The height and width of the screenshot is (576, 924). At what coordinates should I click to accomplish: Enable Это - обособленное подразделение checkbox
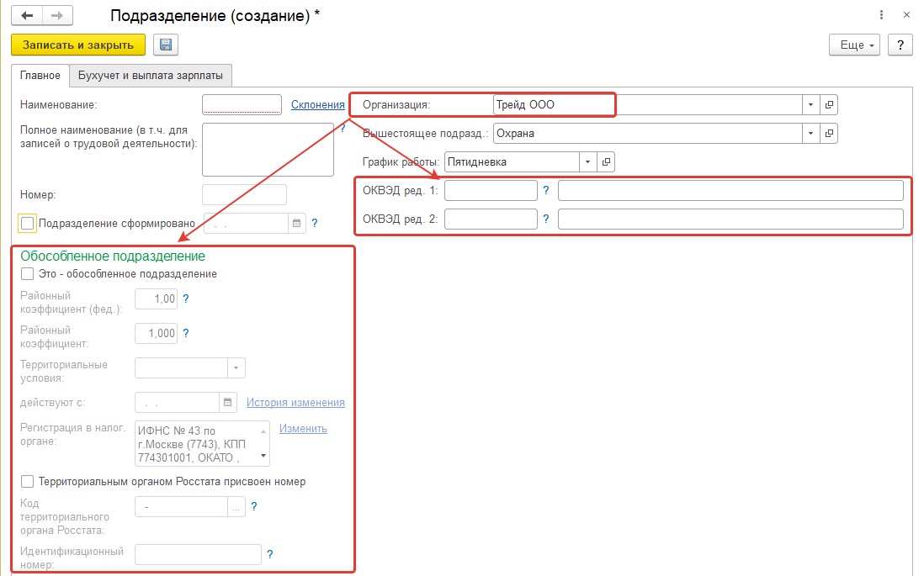(27, 274)
